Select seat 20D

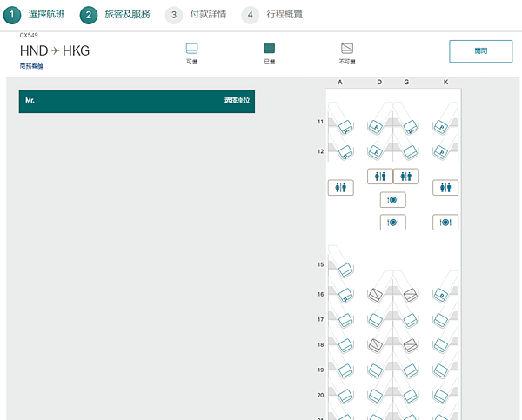point(375,396)
